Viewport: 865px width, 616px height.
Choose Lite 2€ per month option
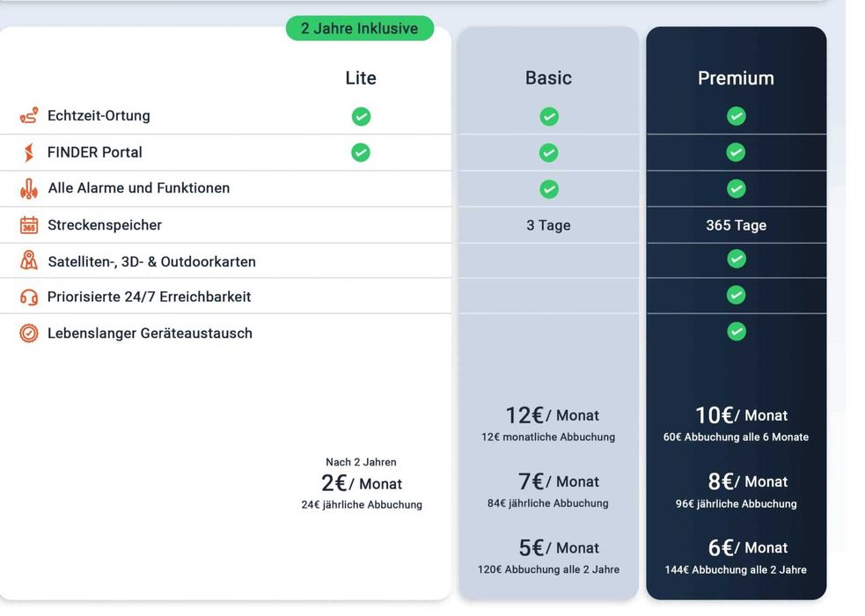coord(362,484)
